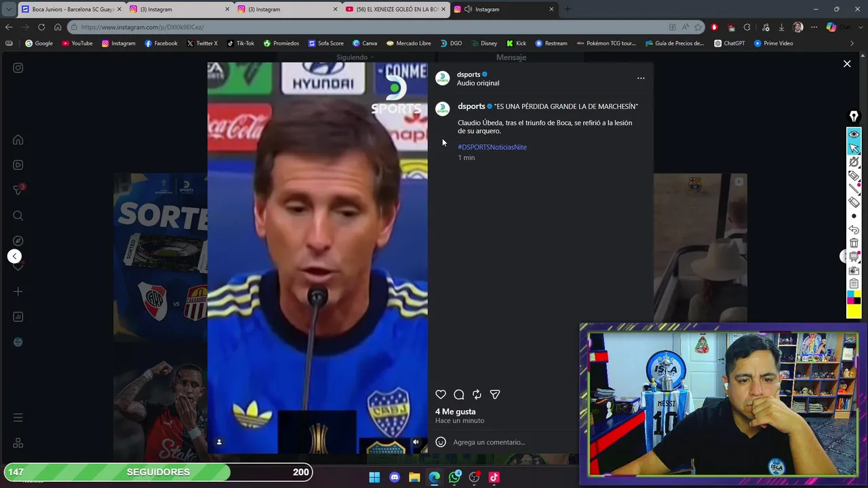
Task: Click the #DSPORTSNoticiasNite hashtag
Action: click(492, 147)
